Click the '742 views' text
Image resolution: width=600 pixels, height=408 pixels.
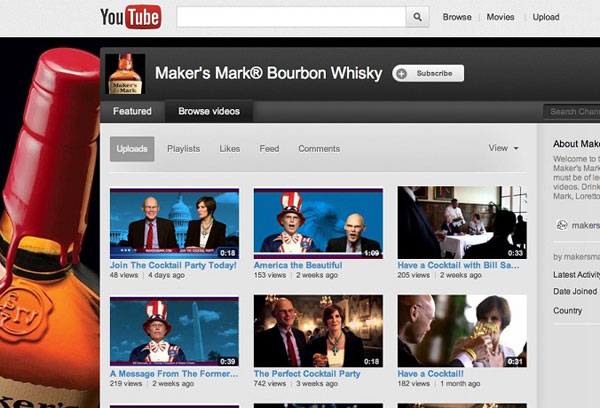click(270, 384)
